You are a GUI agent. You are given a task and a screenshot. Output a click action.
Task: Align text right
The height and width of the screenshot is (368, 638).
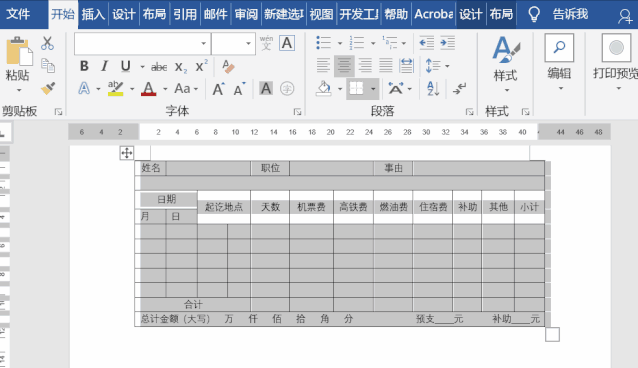click(x=365, y=66)
